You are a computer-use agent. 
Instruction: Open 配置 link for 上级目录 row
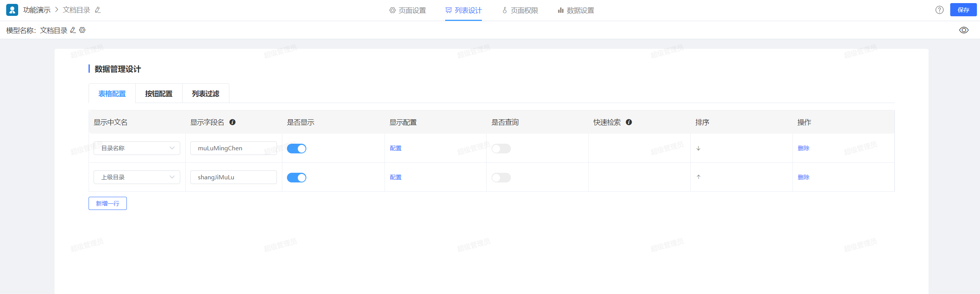click(x=396, y=177)
